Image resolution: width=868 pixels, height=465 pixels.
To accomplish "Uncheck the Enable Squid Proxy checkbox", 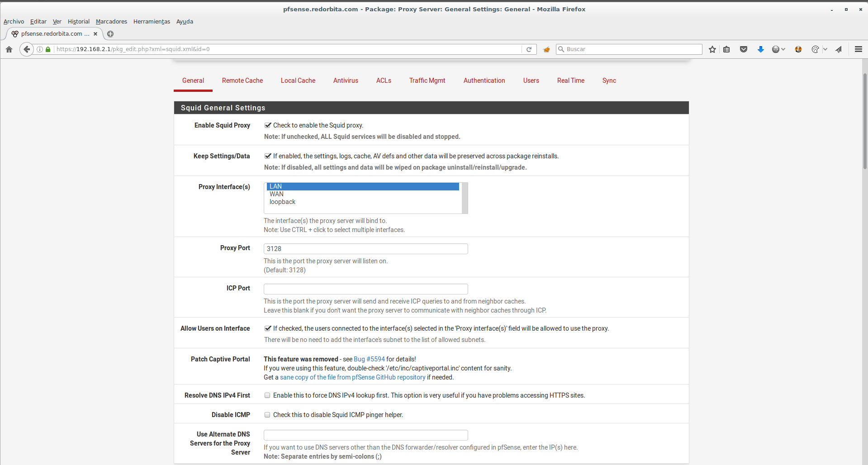I will coord(268,125).
